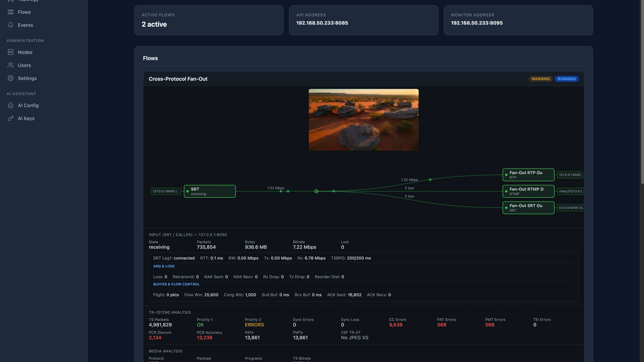Select the SRT receiving input node
The width and height of the screenshot is (644, 362).
pos(210,191)
